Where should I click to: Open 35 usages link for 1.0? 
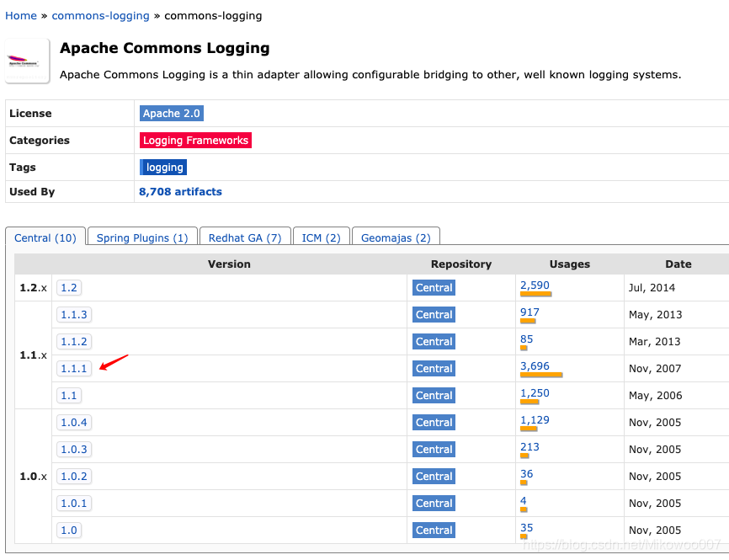click(x=526, y=528)
